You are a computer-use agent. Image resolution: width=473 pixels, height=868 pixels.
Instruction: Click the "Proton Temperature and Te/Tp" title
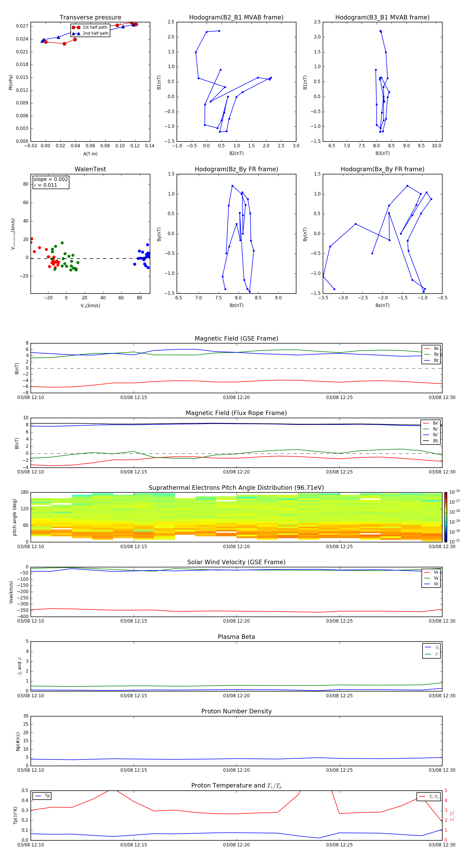(236, 785)
